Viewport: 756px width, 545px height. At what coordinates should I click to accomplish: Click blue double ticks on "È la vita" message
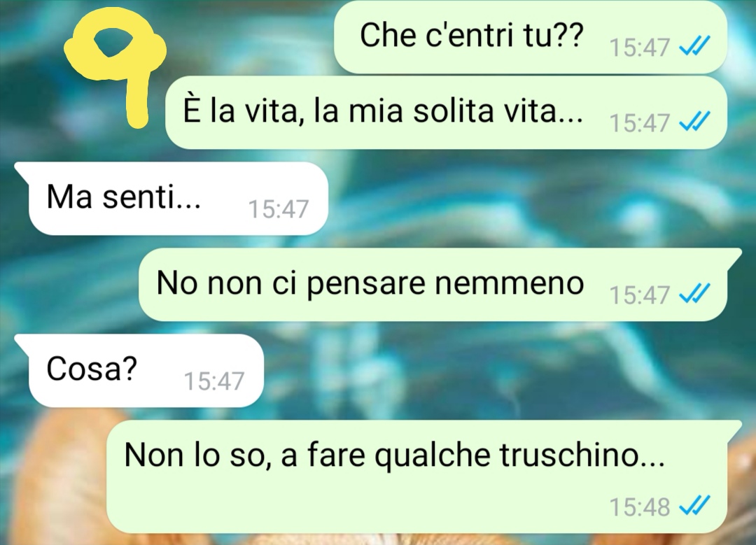pyautogui.click(x=694, y=122)
